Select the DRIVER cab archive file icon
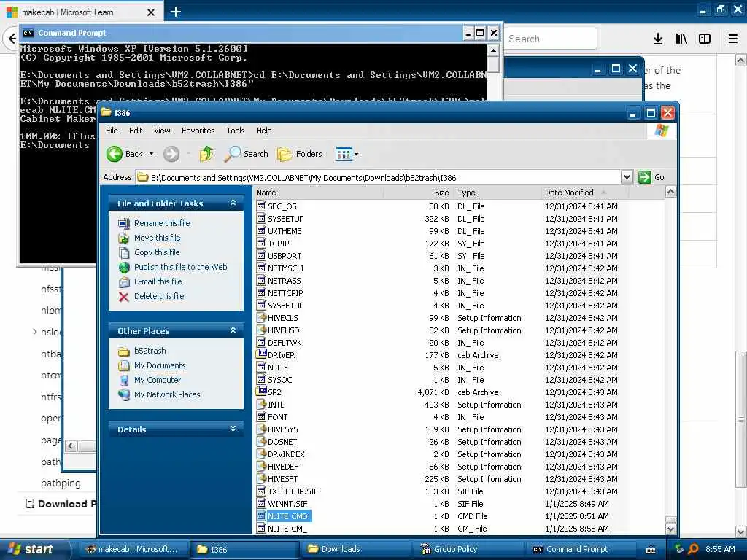This screenshot has width=747, height=560. tap(261, 354)
